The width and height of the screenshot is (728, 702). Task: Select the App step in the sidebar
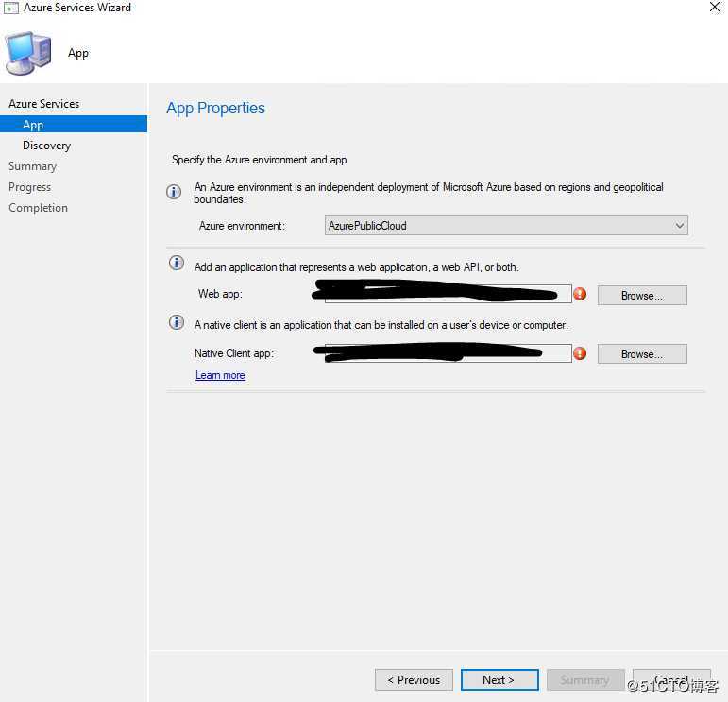point(74,125)
